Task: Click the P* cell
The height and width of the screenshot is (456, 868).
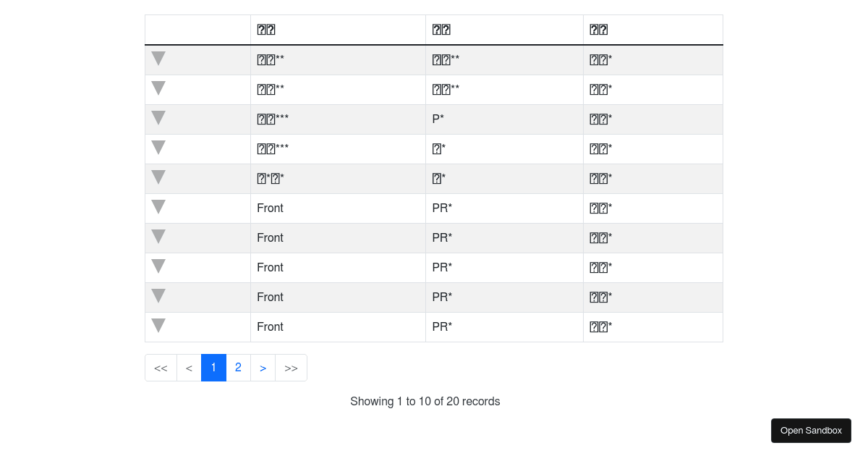Action: coord(438,119)
